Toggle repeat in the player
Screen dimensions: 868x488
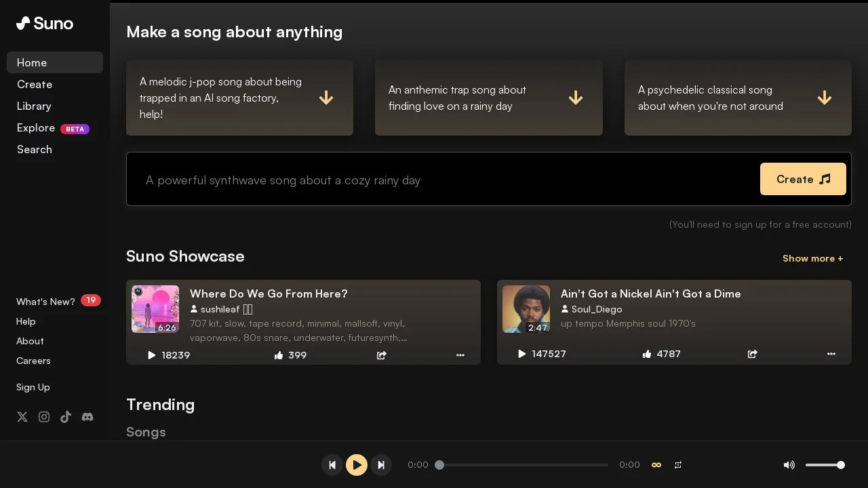[678, 465]
